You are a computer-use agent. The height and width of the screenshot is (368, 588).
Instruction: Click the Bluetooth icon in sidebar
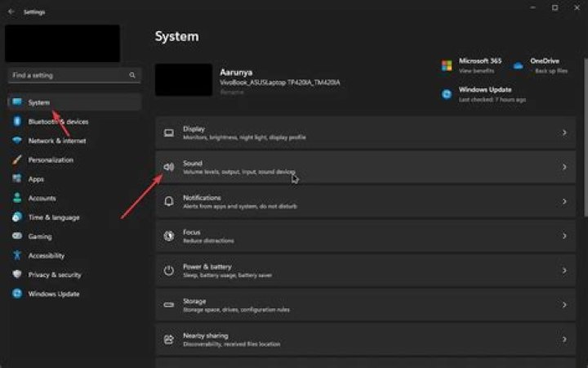pos(17,121)
